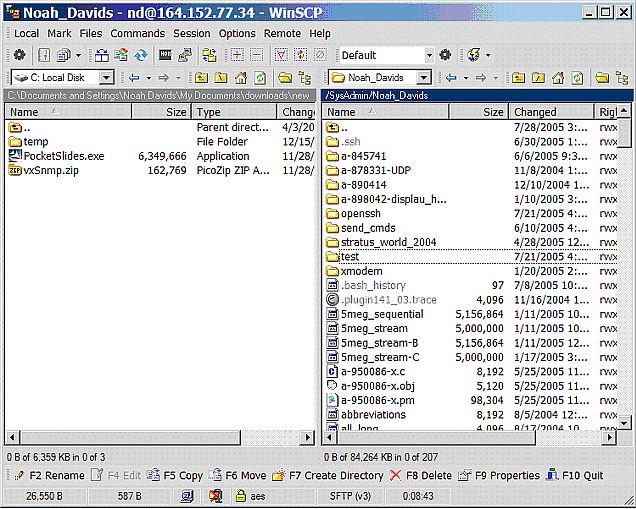Image resolution: width=636 pixels, height=509 pixels.
Task: Open the Files menu
Action: (x=91, y=33)
